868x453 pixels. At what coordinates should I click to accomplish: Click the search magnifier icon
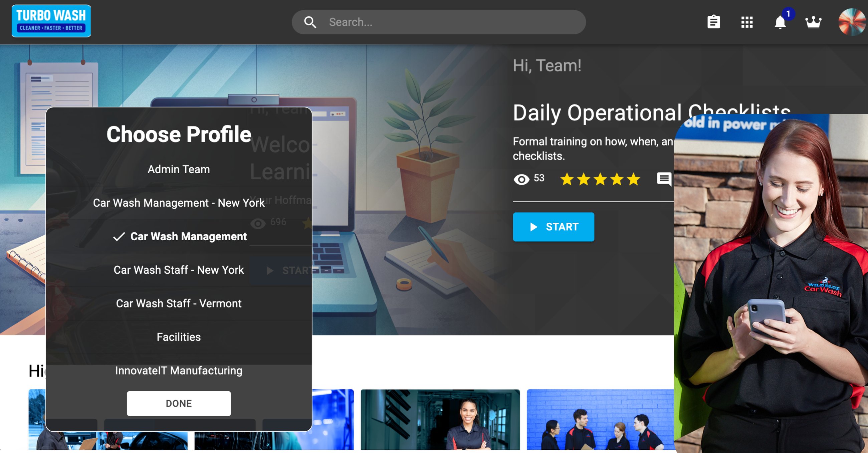click(310, 22)
